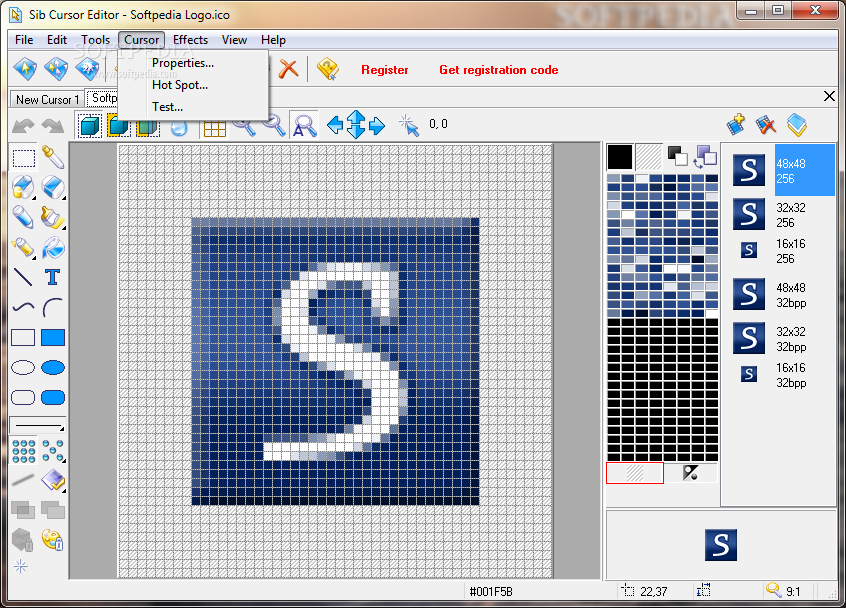The width and height of the screenshot is (846, 608).
Task: Toggle the pixel grid display
Action: point(214,128)
